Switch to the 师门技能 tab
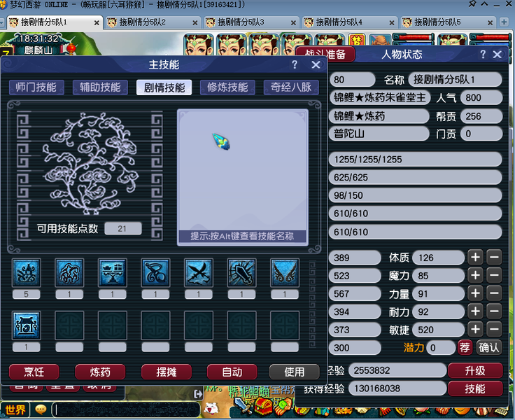The image size is (515, 420). point(36,87)
